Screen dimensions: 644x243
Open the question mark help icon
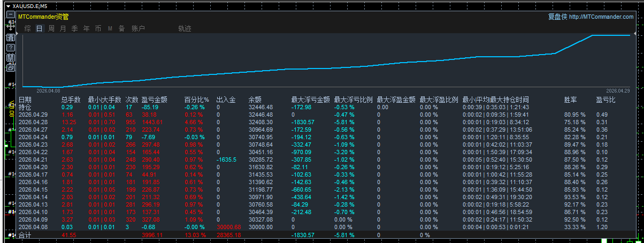pyautogui.click(x=11, y=48)
